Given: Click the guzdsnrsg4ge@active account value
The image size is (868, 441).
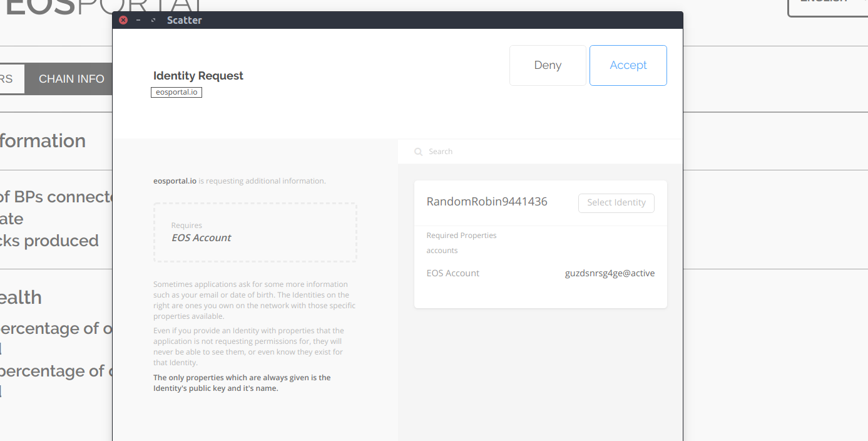Looking at the screenshot, I should [610, 273].
